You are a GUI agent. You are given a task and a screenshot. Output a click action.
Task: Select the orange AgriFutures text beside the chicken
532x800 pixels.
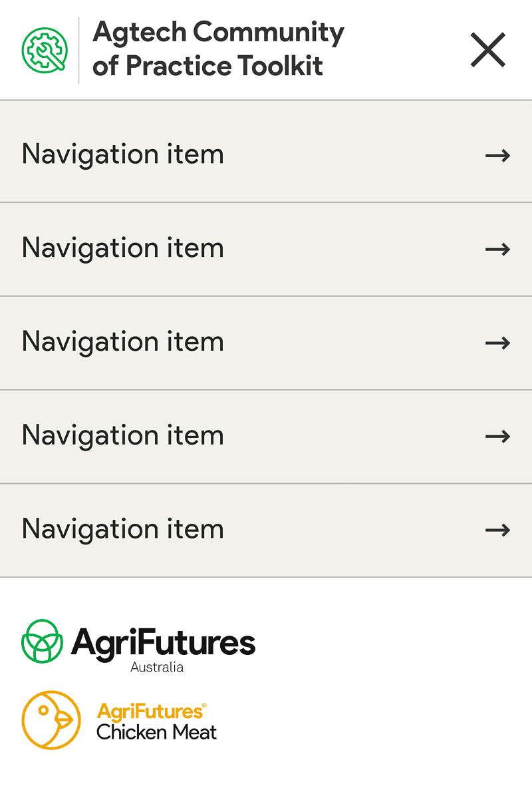151,711
